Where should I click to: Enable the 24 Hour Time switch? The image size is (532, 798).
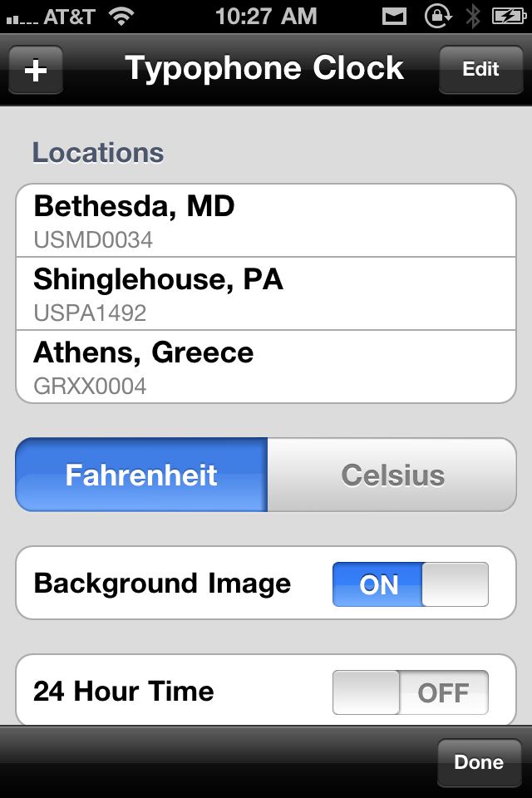411,692
